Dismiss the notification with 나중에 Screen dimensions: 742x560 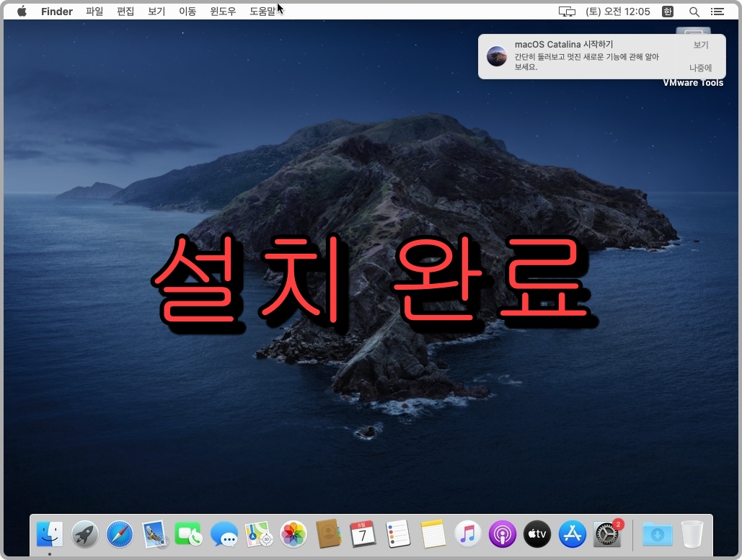(699, 68)
